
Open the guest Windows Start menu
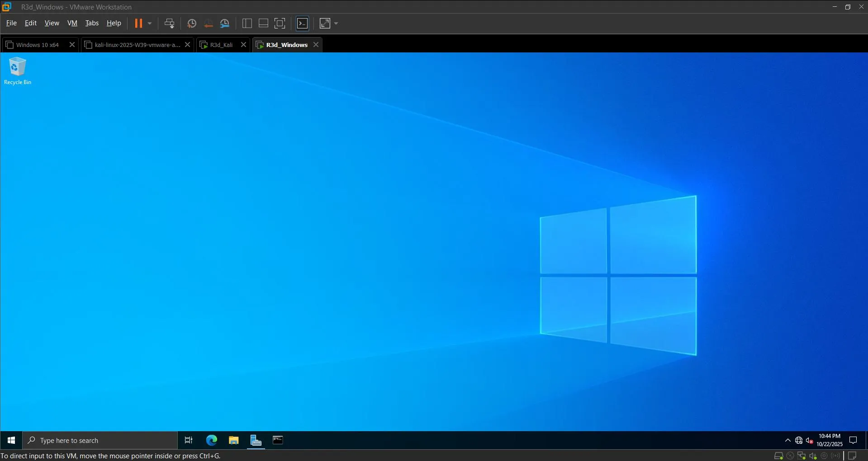click(11, 440)
